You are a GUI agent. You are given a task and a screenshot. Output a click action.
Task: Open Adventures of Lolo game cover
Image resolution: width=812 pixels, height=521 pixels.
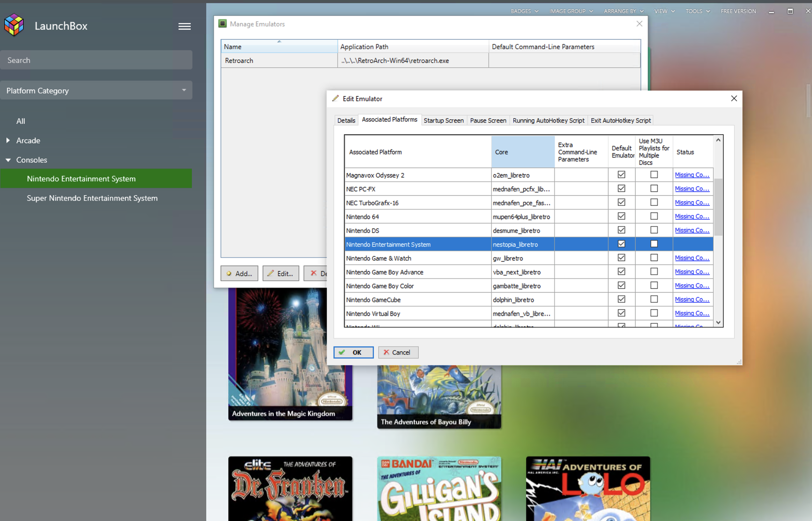tap(588, 488)
